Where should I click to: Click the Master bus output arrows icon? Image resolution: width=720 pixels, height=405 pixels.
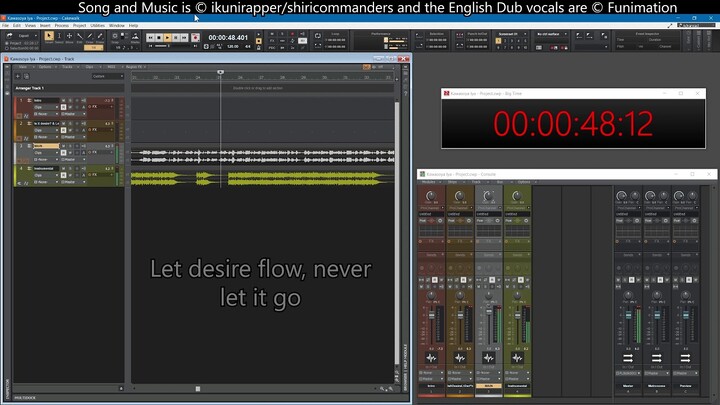(630, 358)
